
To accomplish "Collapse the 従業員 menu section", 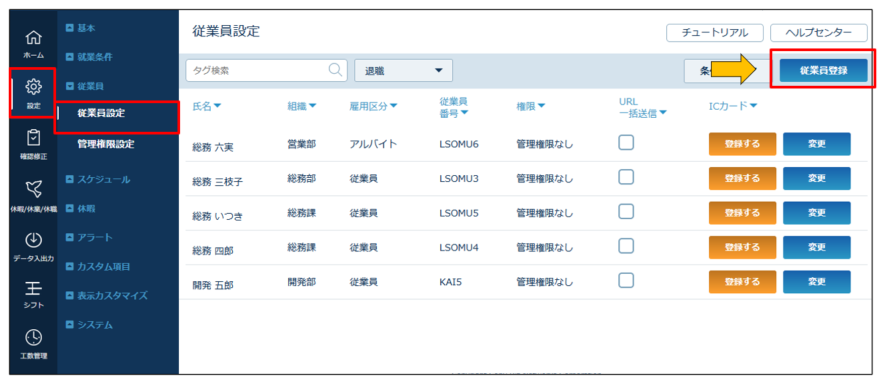I will (85, 86).
